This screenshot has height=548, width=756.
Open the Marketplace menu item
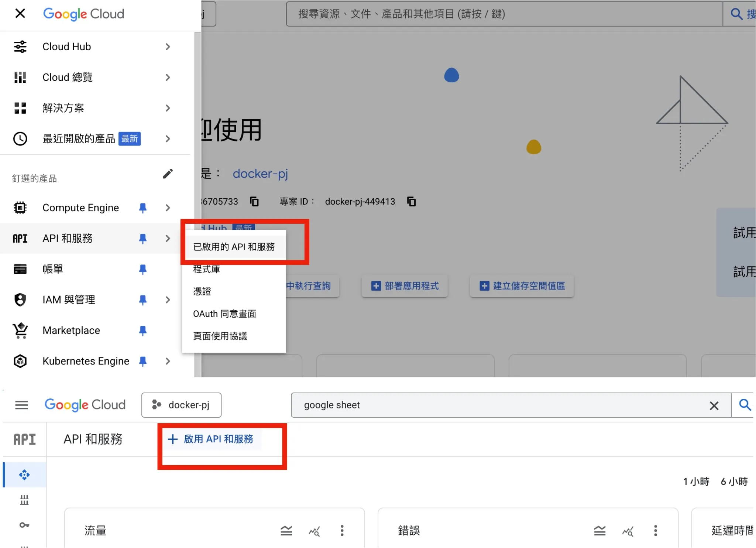(71, 330)
